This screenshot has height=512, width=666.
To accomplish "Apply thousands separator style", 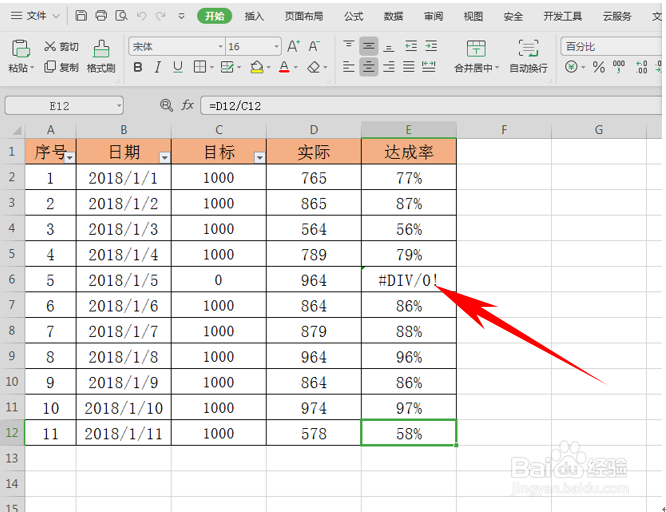I will 619,67.
